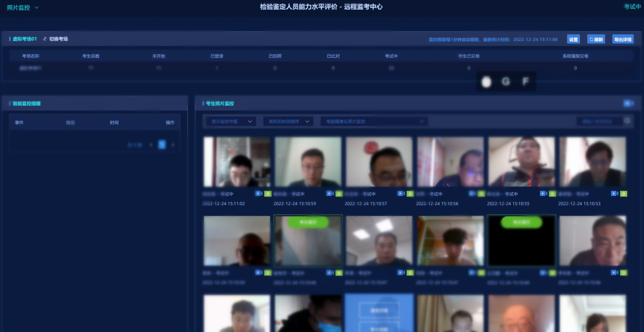Open the 照片监控 menu at top left
The width and height of the screenshot is (644, 332).
(x=23, y=8)
